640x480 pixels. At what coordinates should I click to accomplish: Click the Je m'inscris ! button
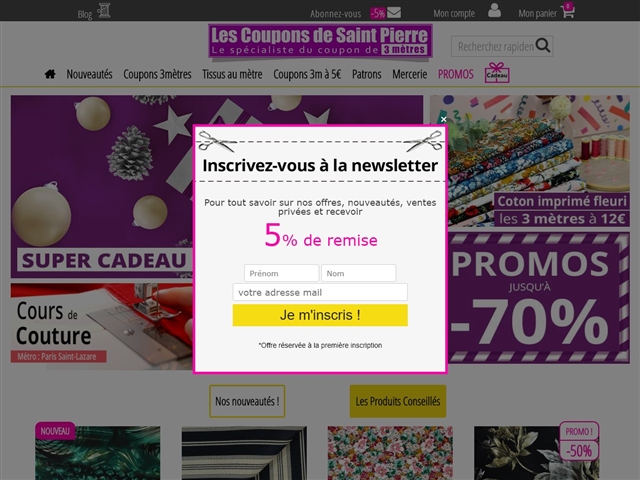tap(320, 315)
